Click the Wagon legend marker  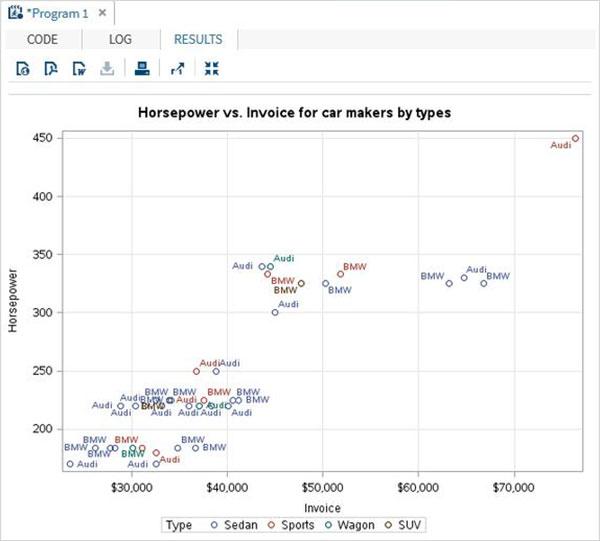pyautogui.click(x=328, y=525)
